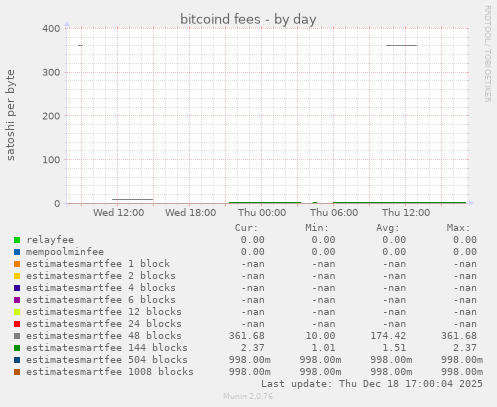Click the estimatesmartfee 2 blocks yellow swatch
Image resolution: width=497 pixels, height=407 pixels.
[x=17, y=276]
